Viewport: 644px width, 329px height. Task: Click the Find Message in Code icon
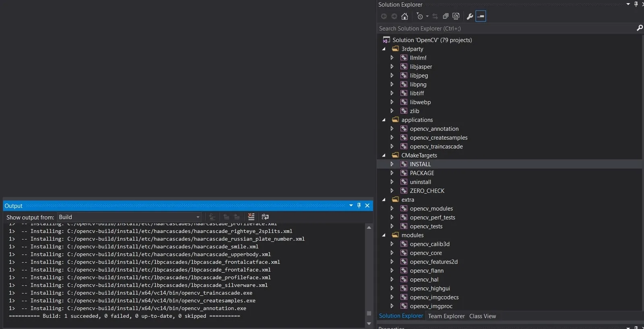pos(212,217)
